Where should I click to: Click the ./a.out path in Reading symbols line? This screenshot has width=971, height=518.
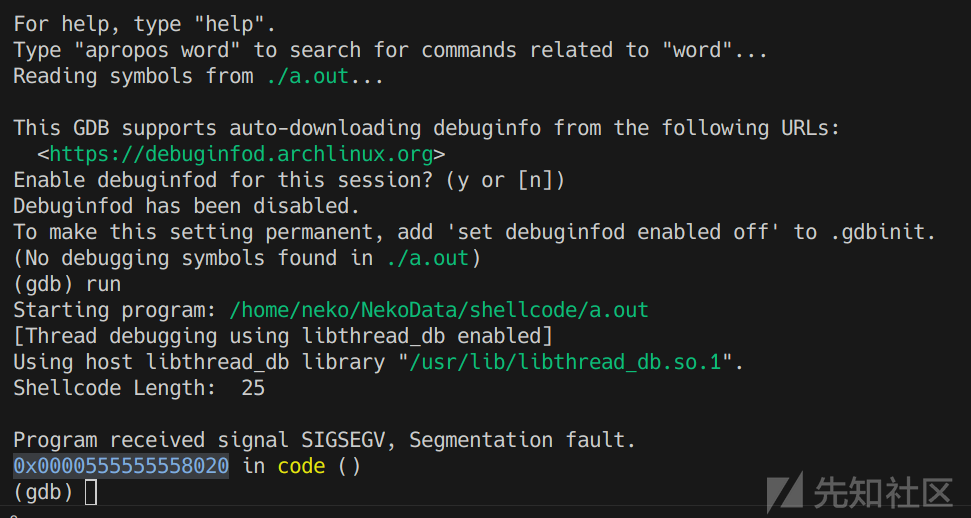coord(308,76)
